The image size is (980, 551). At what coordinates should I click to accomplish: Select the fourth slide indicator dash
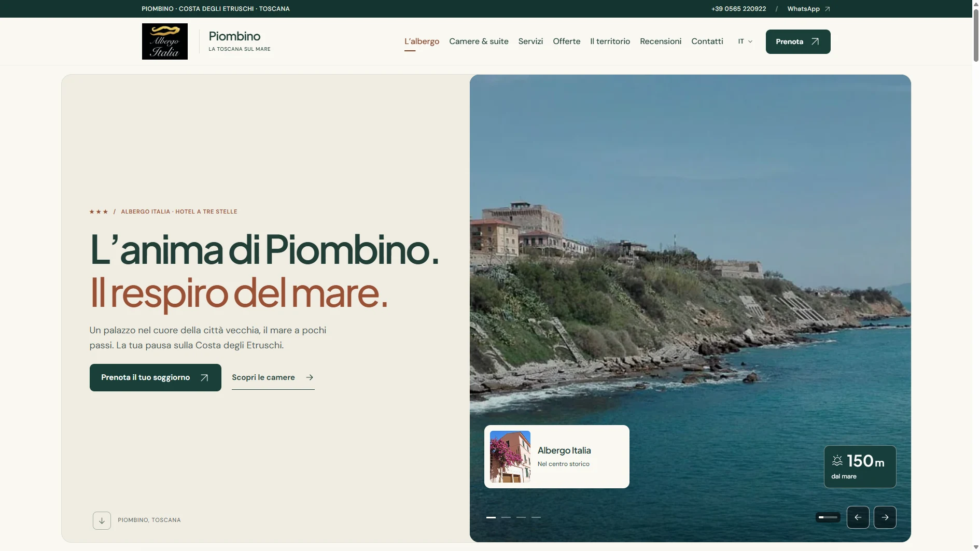click(536, 517)
